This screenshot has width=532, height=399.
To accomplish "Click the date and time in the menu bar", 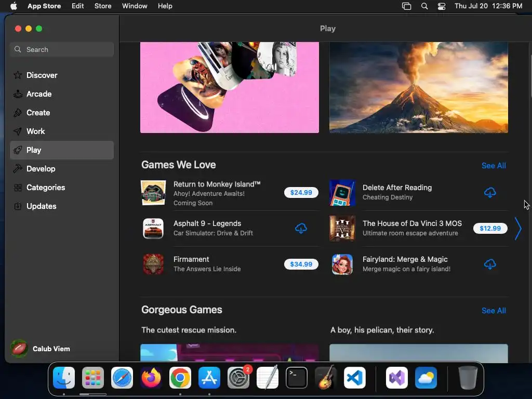I will (488, 6).
